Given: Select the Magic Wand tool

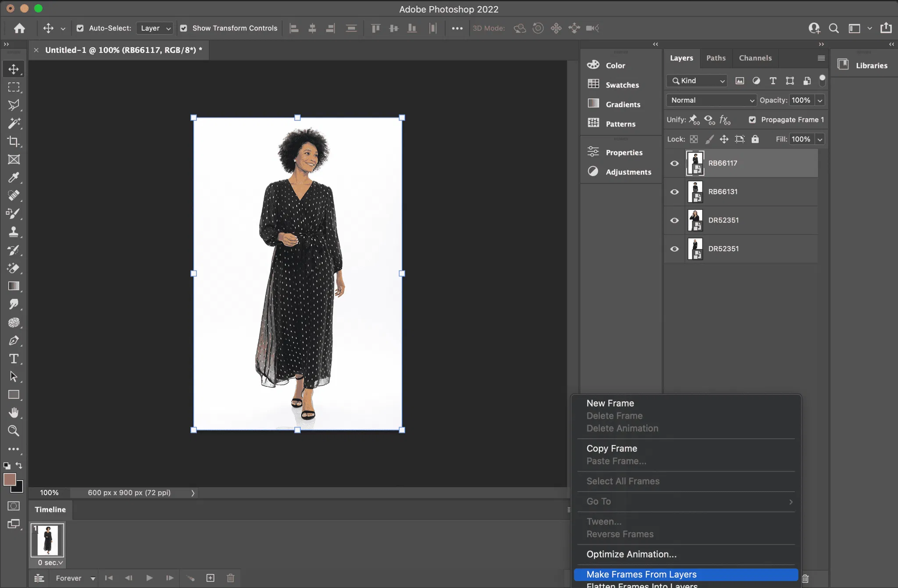Looking at the screenshot, I should (x=14, y=124).
